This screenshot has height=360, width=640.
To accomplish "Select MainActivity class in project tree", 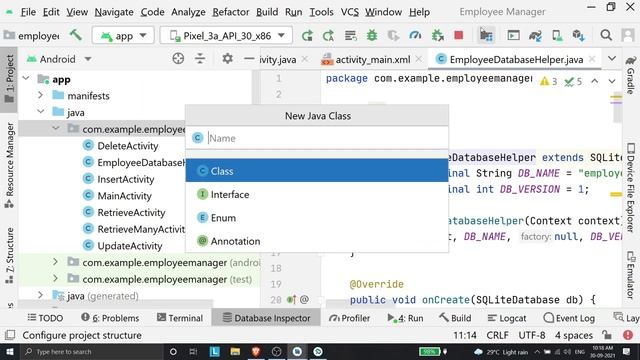I will tap(124, 196).
